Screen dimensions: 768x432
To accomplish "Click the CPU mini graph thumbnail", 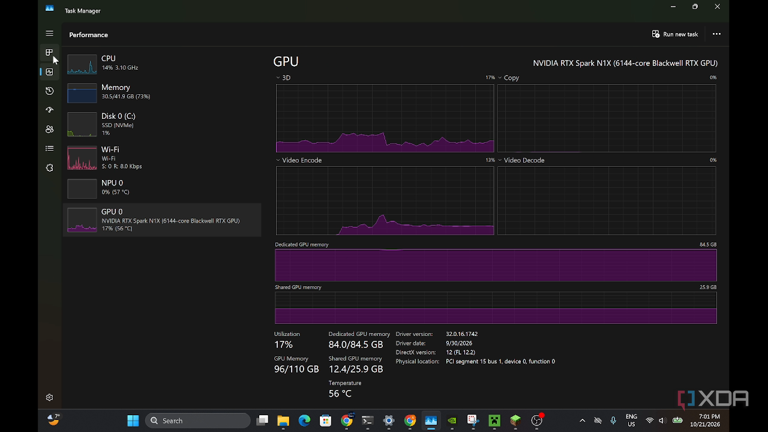I will click(82, 64).
